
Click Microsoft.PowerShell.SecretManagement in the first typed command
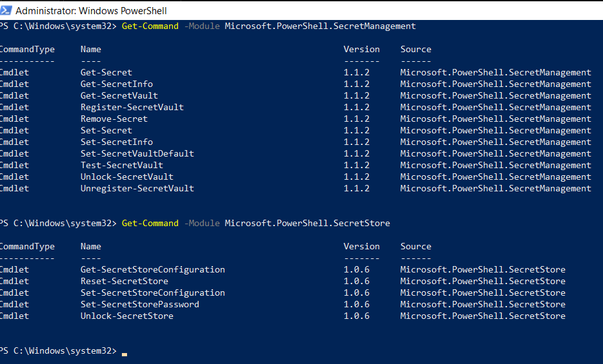coord(321,26)
